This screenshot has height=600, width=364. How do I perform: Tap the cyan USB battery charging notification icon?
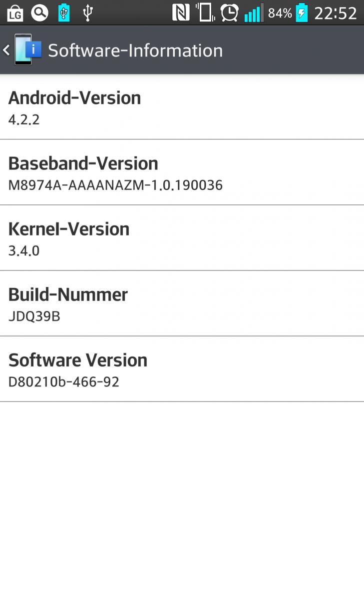click(x=64, y=12)
